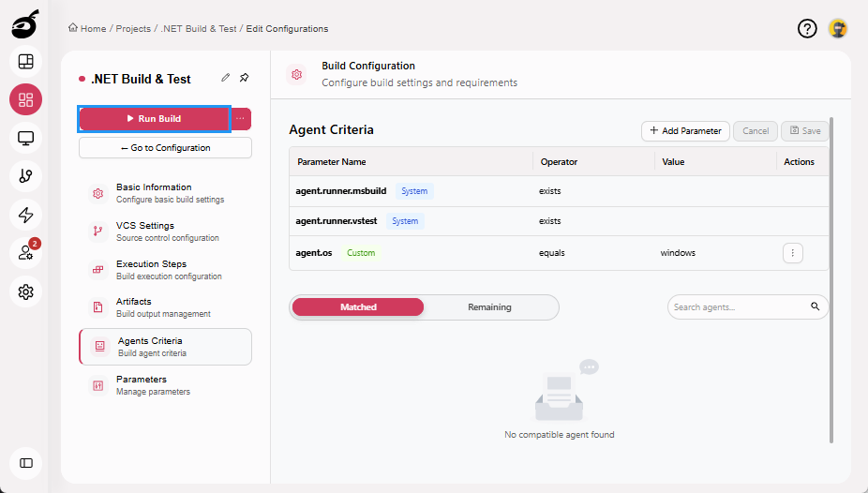Click the pencil edit icon beside project name
Screen dimensions: 868x493
pyautogui.click(x=225, y=78)
